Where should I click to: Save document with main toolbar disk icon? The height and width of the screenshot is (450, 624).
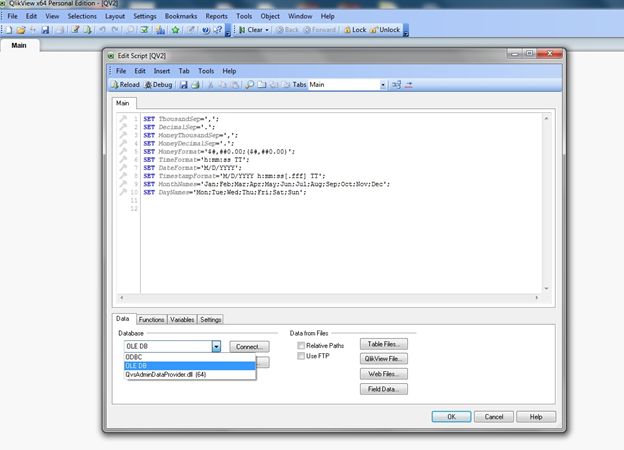coord(45,30)
